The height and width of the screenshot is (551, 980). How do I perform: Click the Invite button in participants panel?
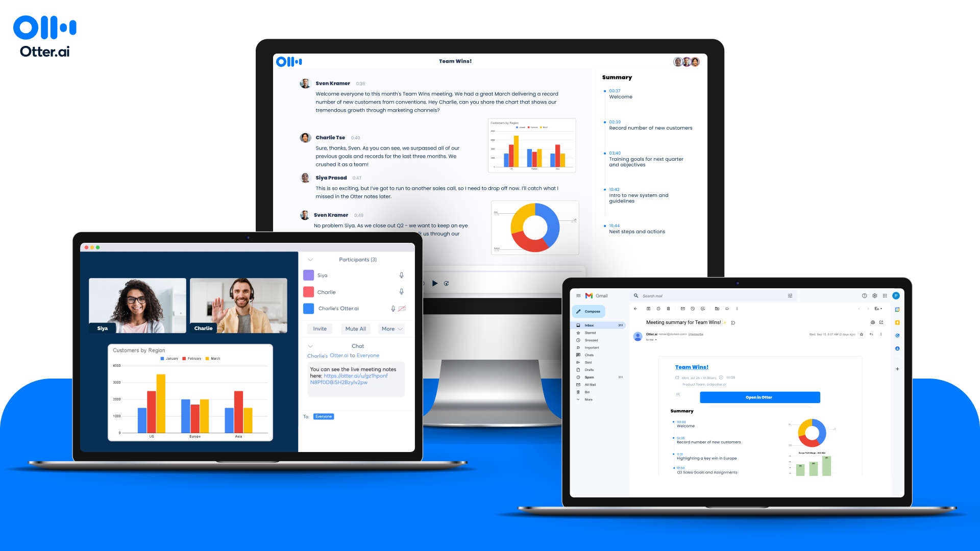[320, 329]
